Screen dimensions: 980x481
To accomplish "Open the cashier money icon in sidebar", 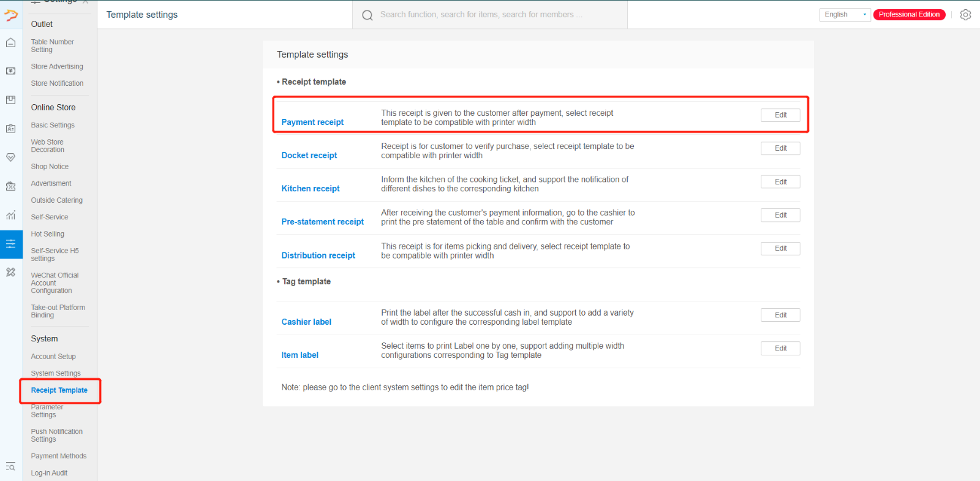I will 11,71.
